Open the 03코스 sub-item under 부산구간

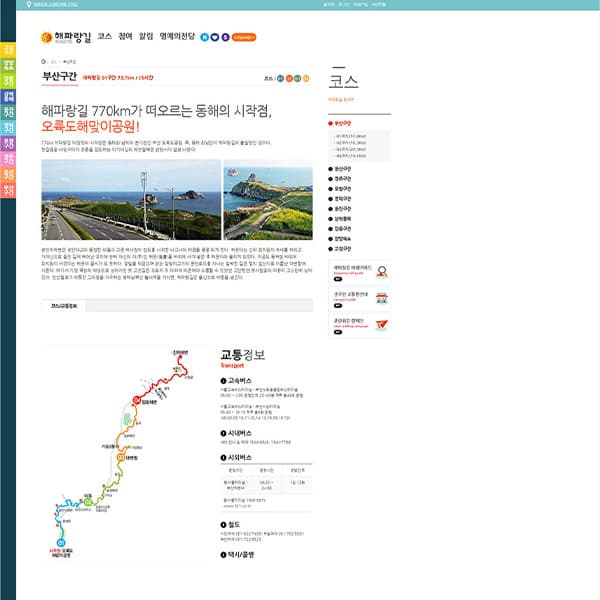pyautogui.click(x=351, y=149)
